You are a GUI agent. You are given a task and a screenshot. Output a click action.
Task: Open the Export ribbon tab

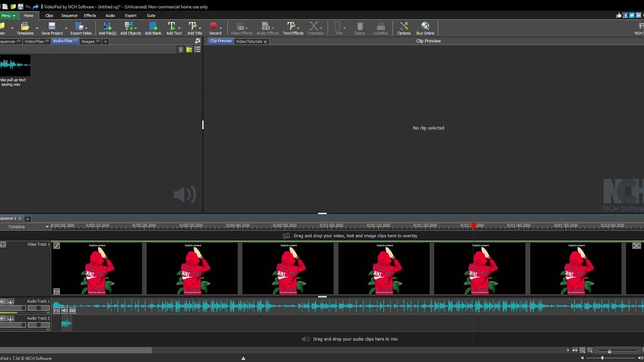click(x=131, y=16)
